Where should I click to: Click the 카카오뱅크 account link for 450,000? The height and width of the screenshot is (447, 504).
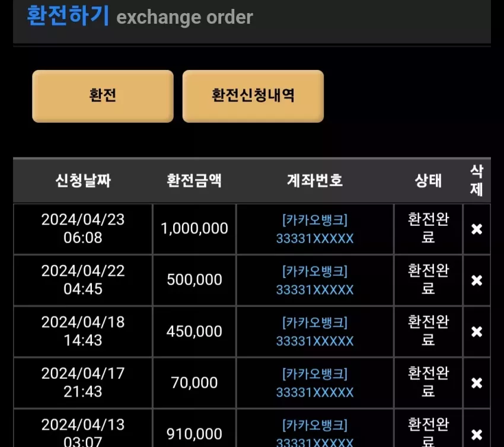point(315,331)
